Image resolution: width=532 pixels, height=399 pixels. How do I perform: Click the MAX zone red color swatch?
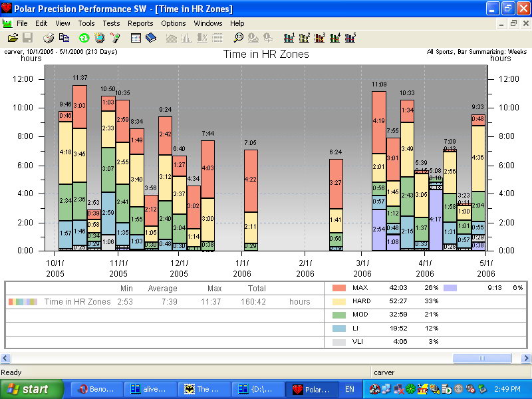coord(339,288)
